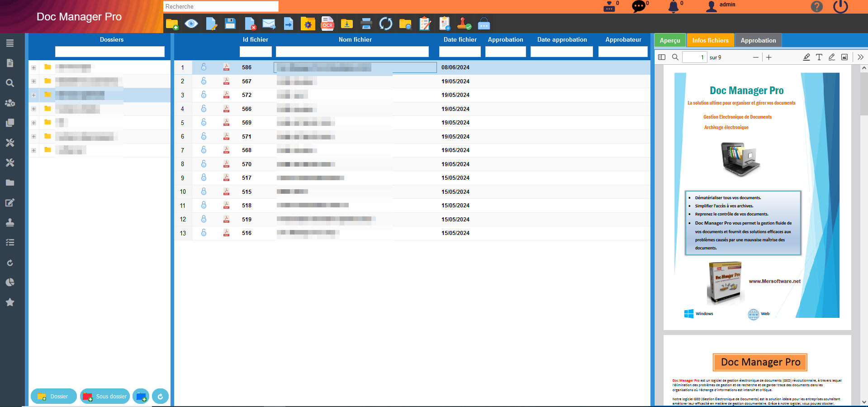Switch to the Infos fichiers tab

click(710, 40)
